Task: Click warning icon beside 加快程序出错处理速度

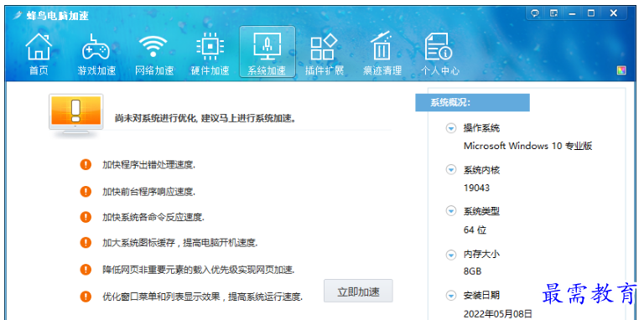Action: (86, 164)
